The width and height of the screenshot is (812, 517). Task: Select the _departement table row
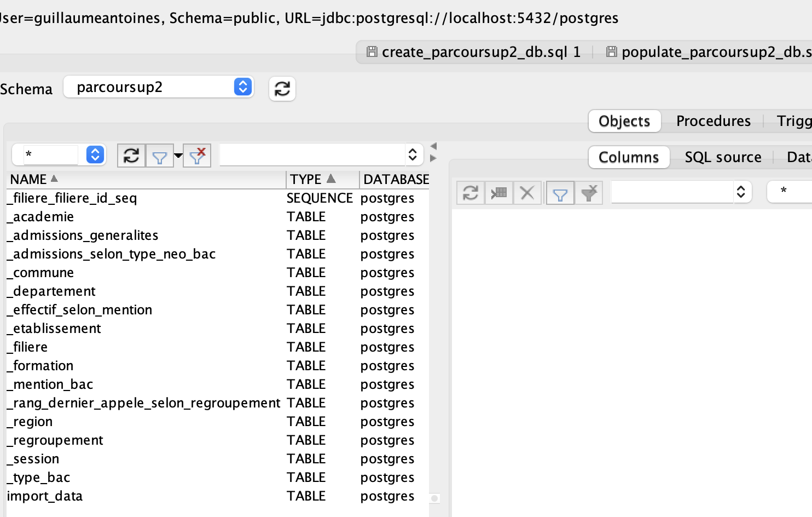pyautogui.click(x=218, y=291)
